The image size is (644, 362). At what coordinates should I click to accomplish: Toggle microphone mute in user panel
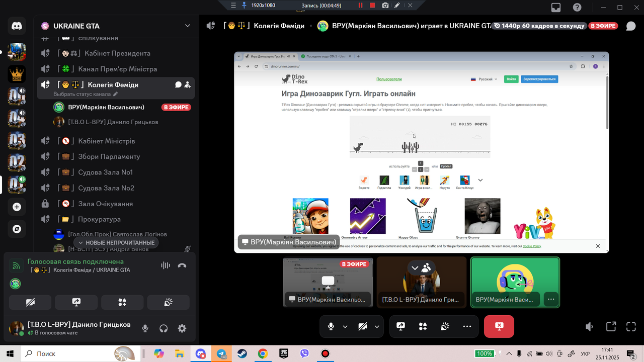point(145,328)
